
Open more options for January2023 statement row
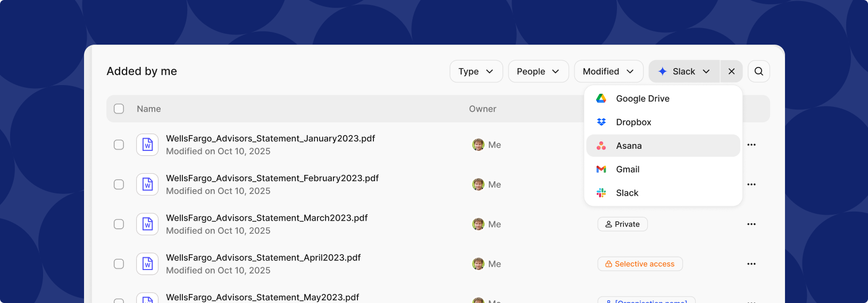(751, 145)
